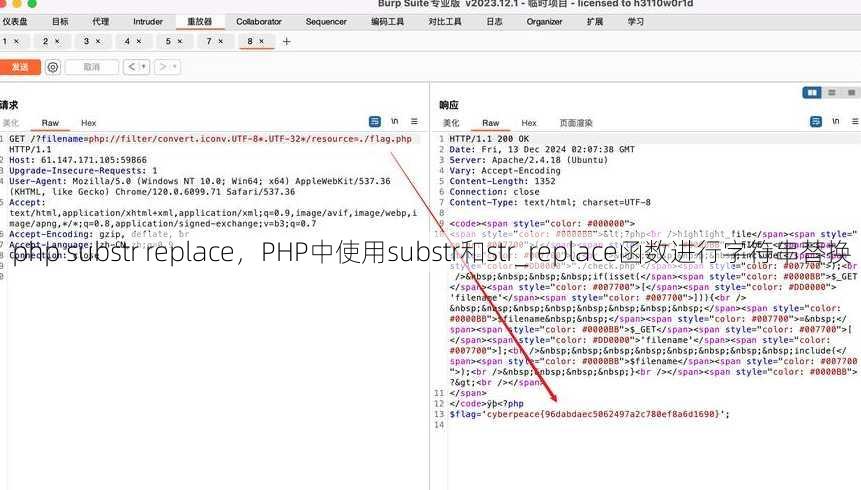Click the Cancel request button
Image resolution: width=861 pixels, height=490 pixels.
[x=91, y=67]
